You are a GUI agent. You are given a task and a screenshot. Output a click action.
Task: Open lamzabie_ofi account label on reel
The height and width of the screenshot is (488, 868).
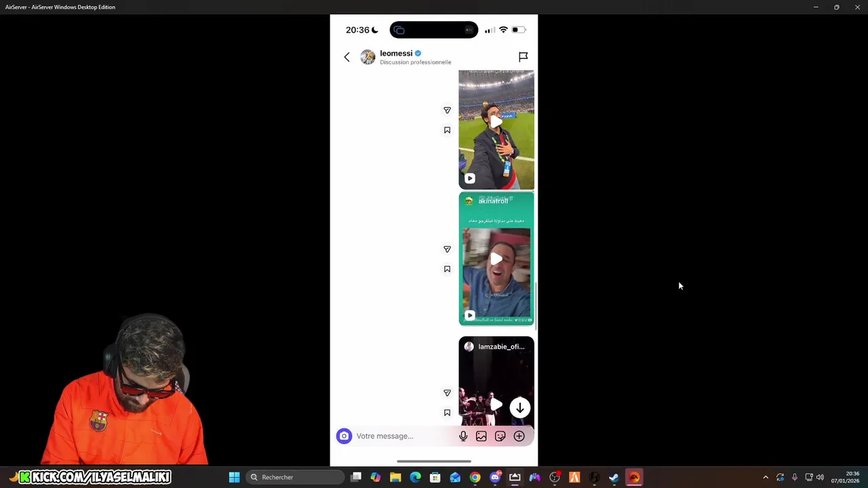tap(501, 346)
